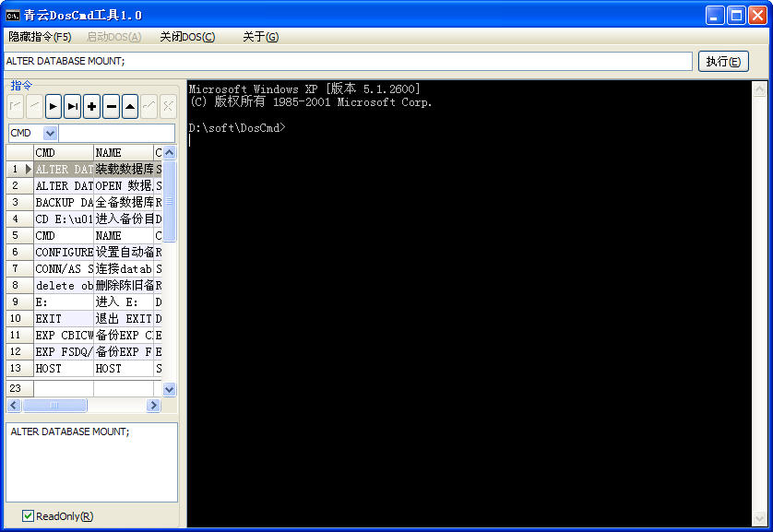Click the edit-record up-triangle button
Screen dimensions: 773x532
(x=130, y=106)
